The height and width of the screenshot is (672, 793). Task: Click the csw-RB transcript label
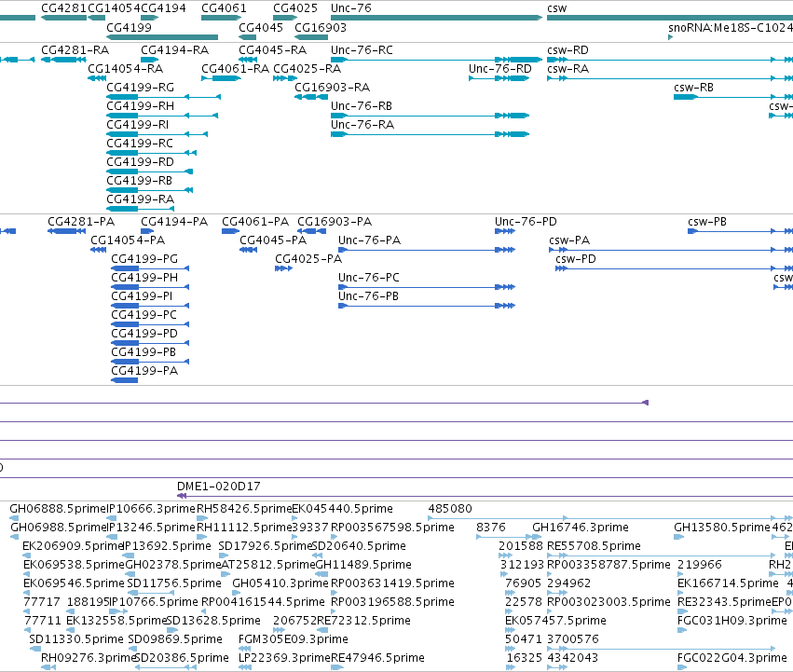(x=693, y=88)
